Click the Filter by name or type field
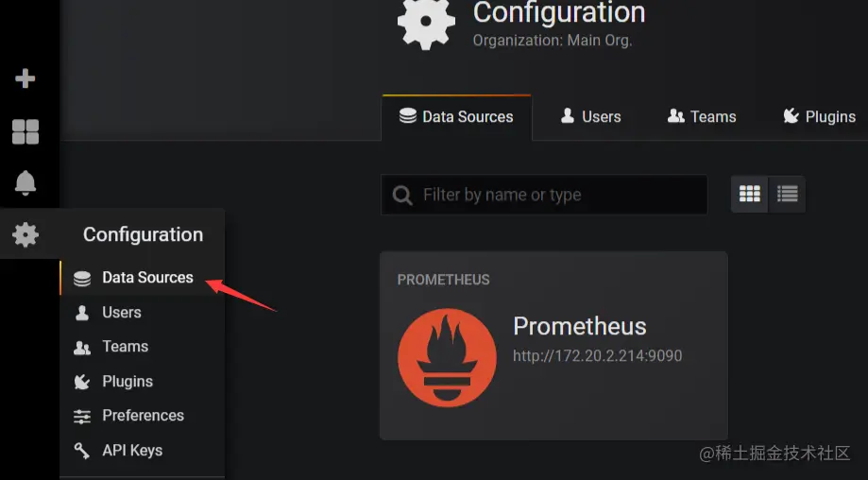 click(557, 196)
